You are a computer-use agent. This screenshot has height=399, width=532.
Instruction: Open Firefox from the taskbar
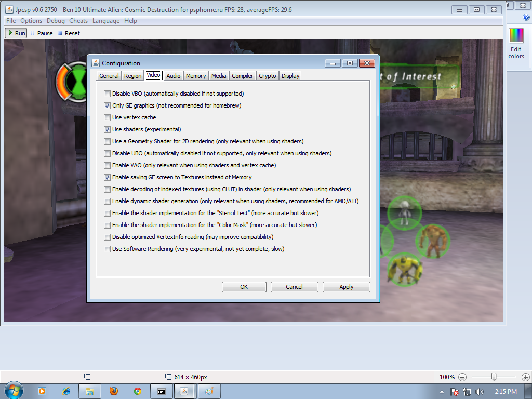(114, 391)
